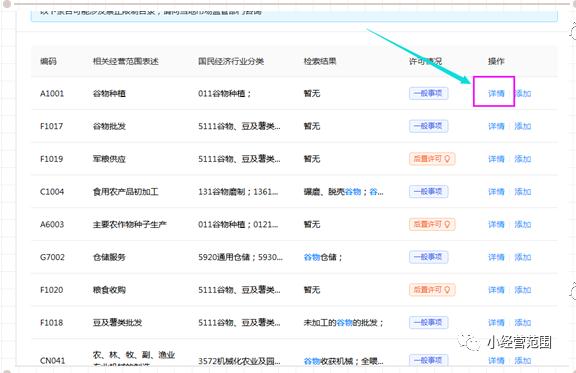Select the 编码 column header
This screenshot has height=373, width=576.
click(x=48, y=61)
